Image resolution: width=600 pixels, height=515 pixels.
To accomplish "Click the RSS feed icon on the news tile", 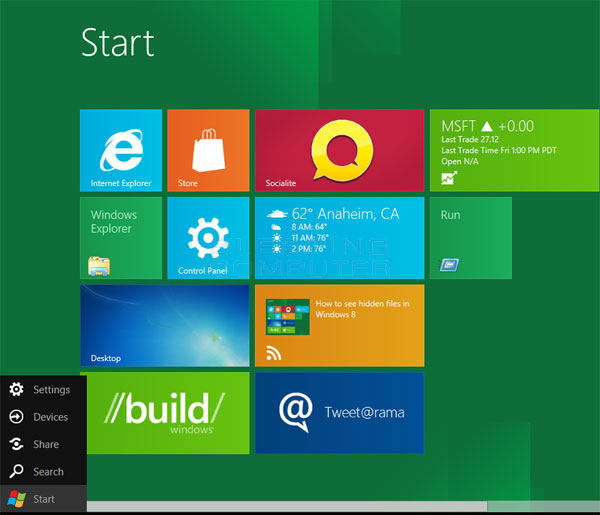I will click(x=274, y=354).
